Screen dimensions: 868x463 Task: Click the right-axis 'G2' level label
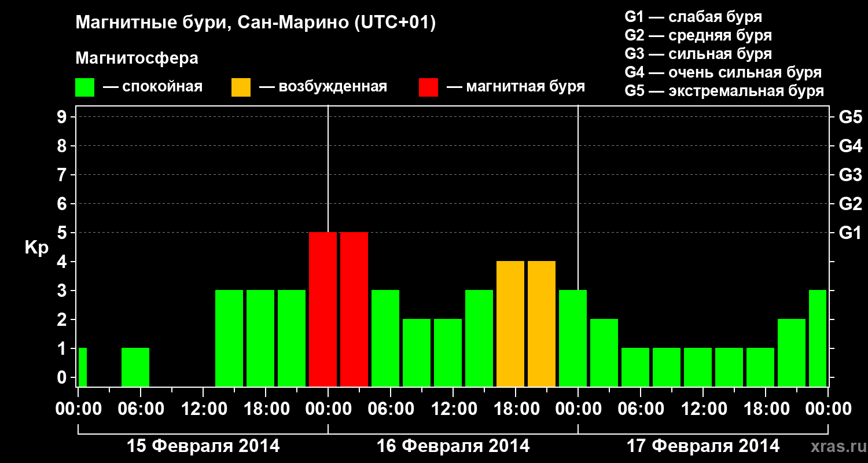point(850,204)
